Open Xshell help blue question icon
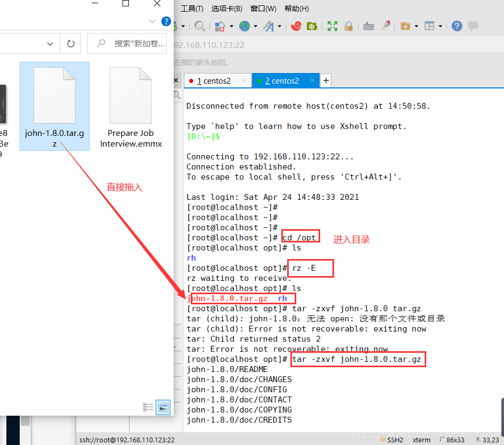 pyautogui.click(x=457, y=26)
